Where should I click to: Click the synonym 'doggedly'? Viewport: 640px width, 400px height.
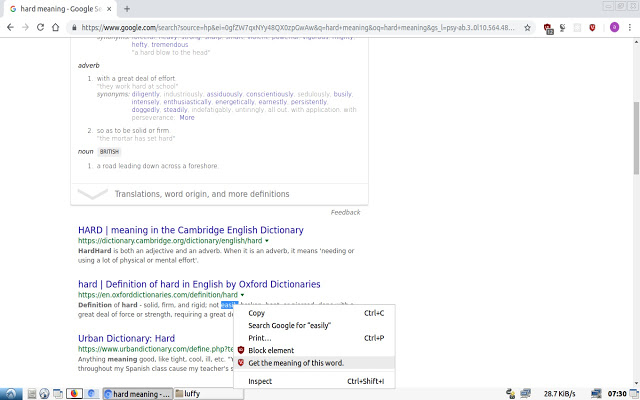point(145,109)
